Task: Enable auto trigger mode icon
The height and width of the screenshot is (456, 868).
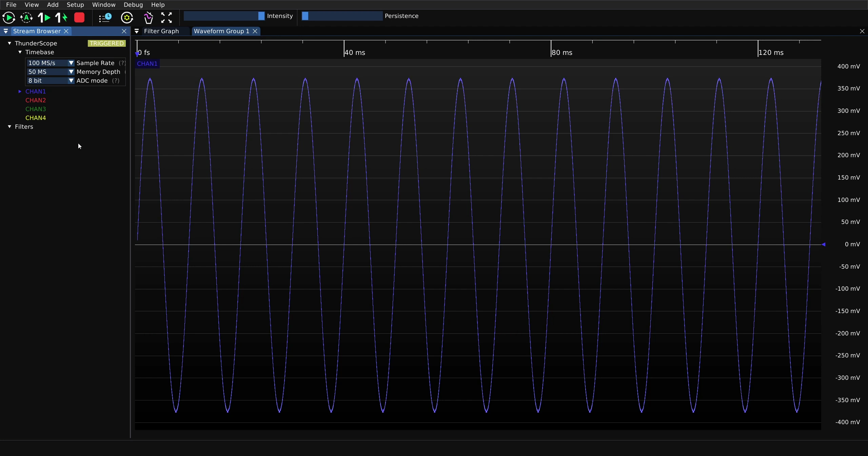Action: pyautogui.click(x=26, y=18)
